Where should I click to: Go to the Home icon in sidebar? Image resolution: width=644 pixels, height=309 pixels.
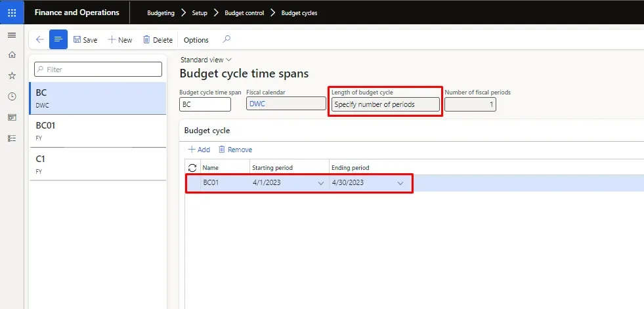[12, 54]
